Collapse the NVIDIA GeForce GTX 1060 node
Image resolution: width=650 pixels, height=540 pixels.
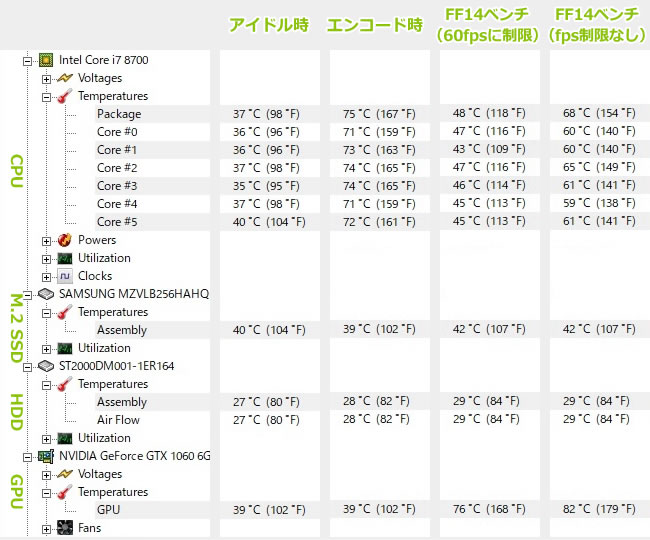point(27,457)
